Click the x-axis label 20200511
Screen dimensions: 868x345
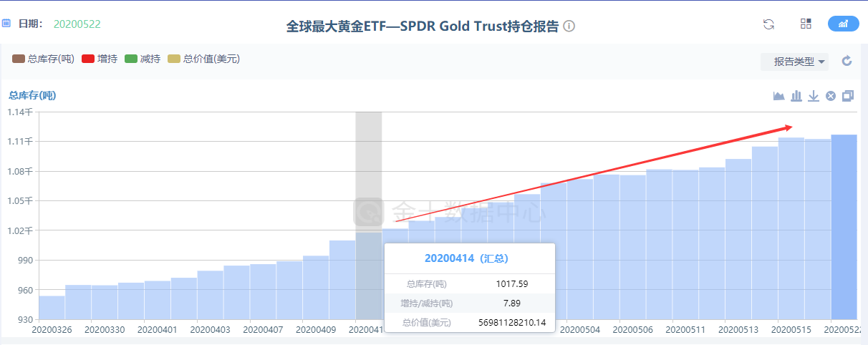686,330
